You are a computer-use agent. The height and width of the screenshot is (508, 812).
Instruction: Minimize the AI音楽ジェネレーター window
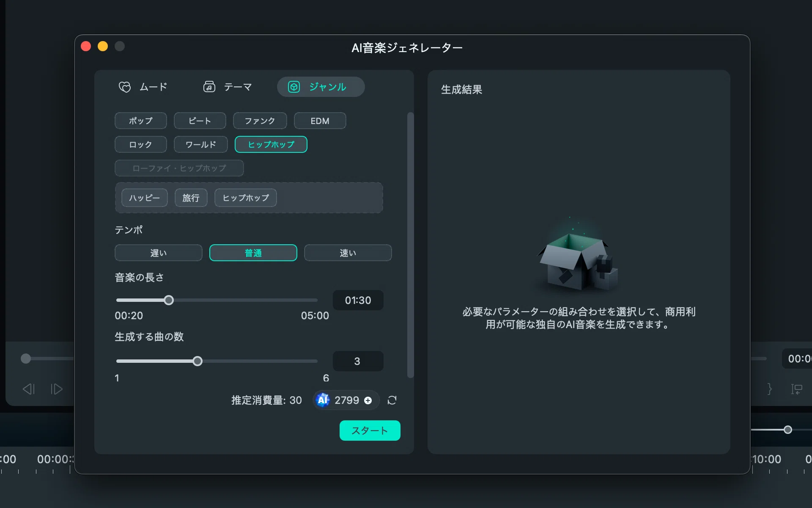pyautogui.click(x=103, y=46)
